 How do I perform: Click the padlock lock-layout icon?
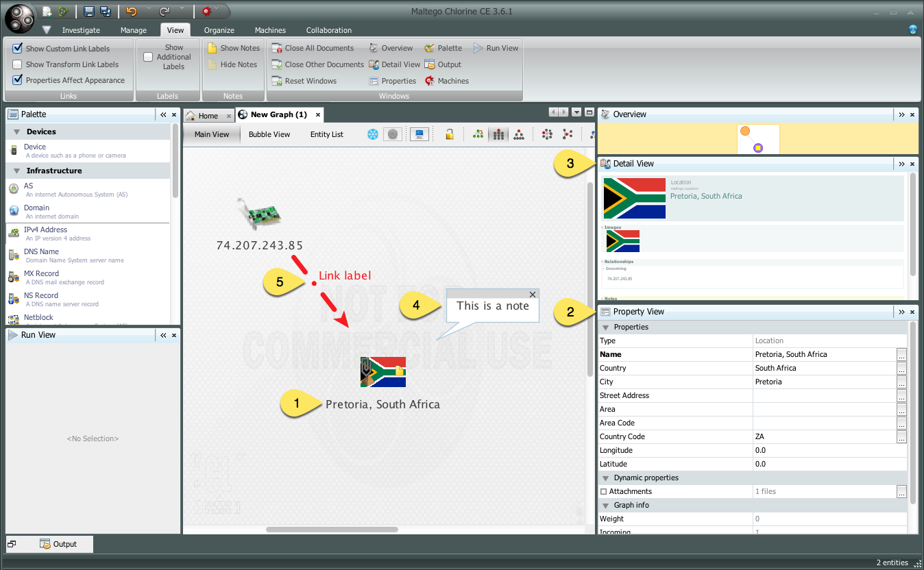click(450, 134)
